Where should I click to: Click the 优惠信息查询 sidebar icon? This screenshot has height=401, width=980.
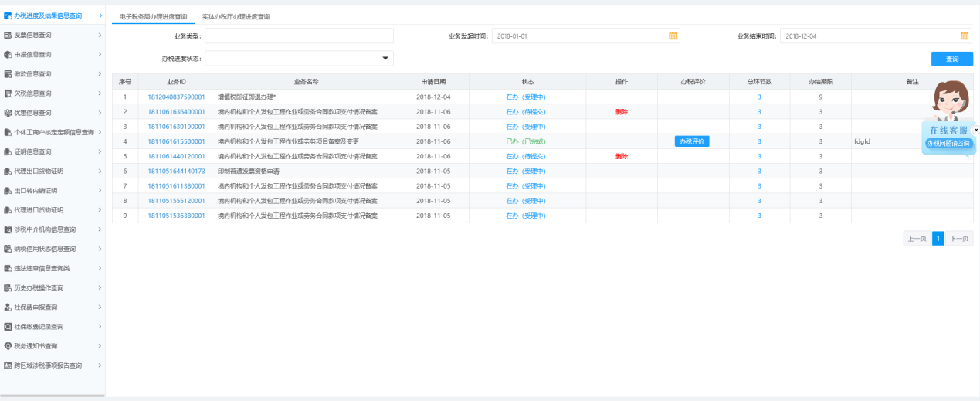pyautogui.click(x=8, y=113)
